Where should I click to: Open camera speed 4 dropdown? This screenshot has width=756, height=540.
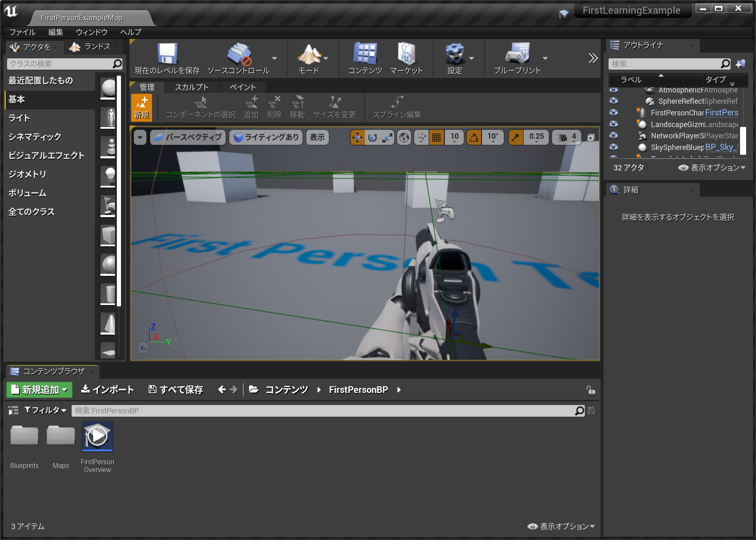coord(567,137)
